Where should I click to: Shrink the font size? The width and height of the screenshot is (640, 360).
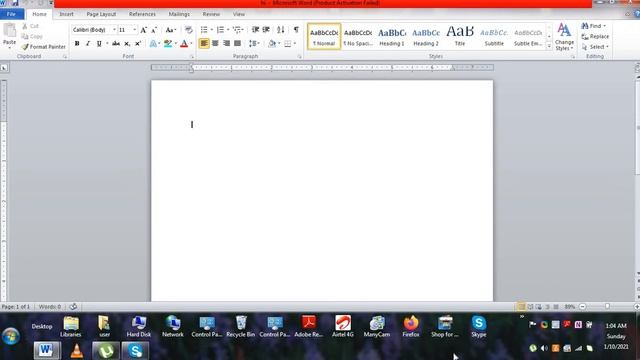pos(154,30)
